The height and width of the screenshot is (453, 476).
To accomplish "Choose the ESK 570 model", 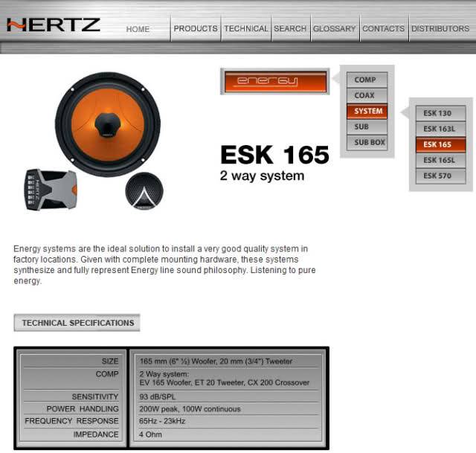I will click(440, 176).
